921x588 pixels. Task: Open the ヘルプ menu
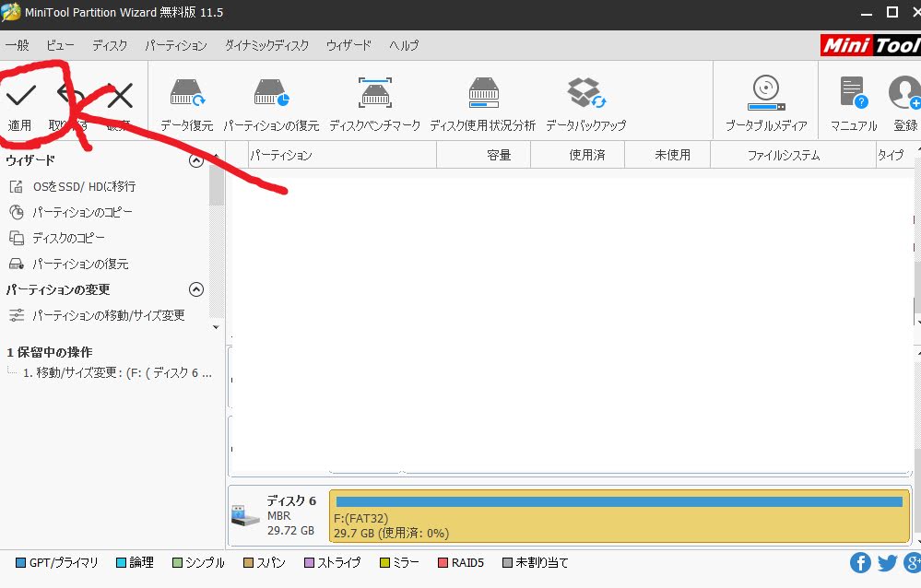pos(404,45)
